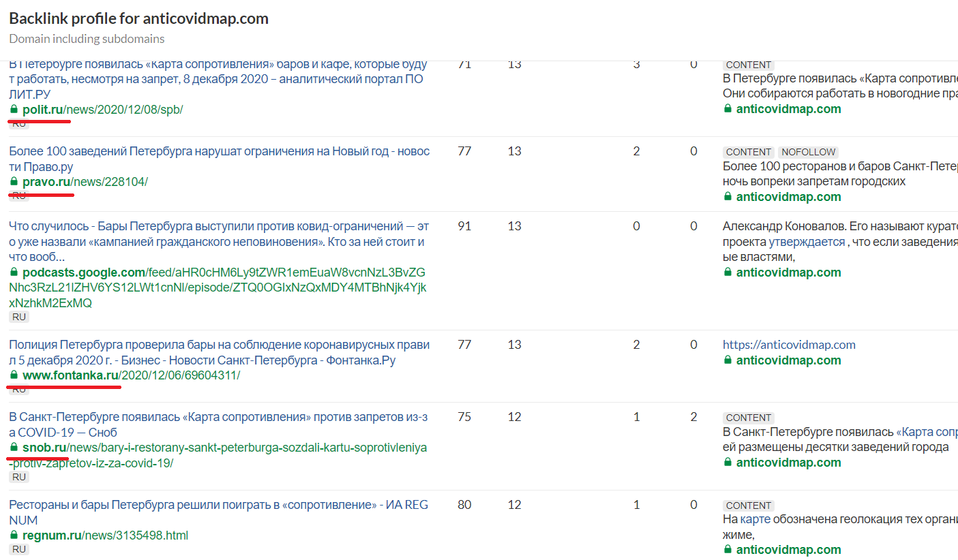The width and height of the screenshot is (958, 560).
Task: Click the lock icon beside polit.ru URL
Action: pyautogui.click(x=14, y=109)
